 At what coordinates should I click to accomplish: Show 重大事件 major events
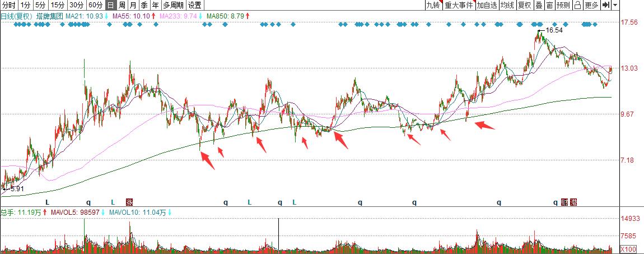click(459, 6)
